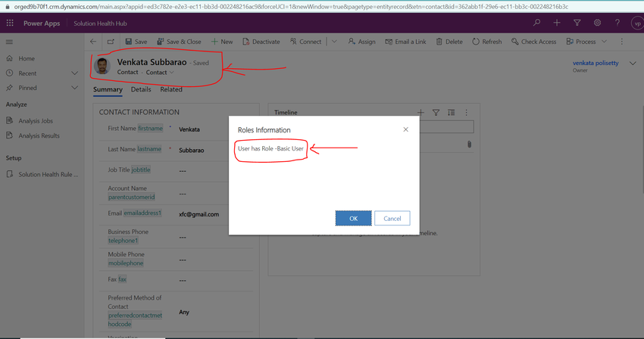The image size is (644, 339).
Task: Click Check Access command
Action: coord(533,42)
